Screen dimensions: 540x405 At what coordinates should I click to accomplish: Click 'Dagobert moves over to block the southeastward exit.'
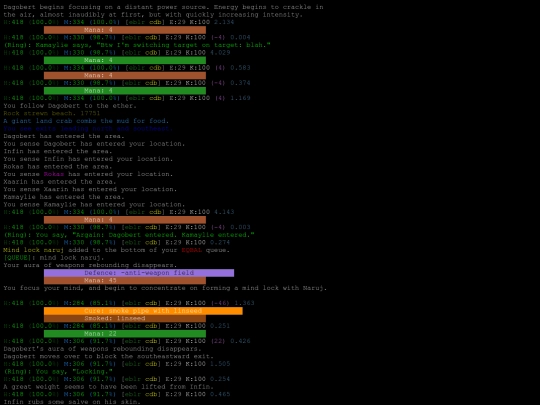coord(108,356)
